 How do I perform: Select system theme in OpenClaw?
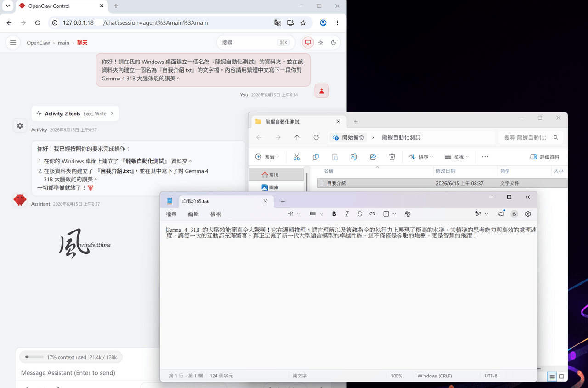click(308, 43)
